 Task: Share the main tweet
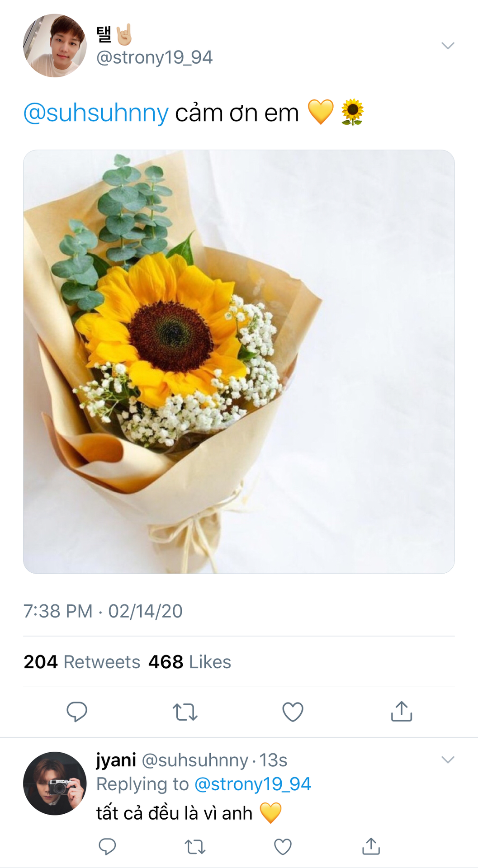[x=401, y=711]
